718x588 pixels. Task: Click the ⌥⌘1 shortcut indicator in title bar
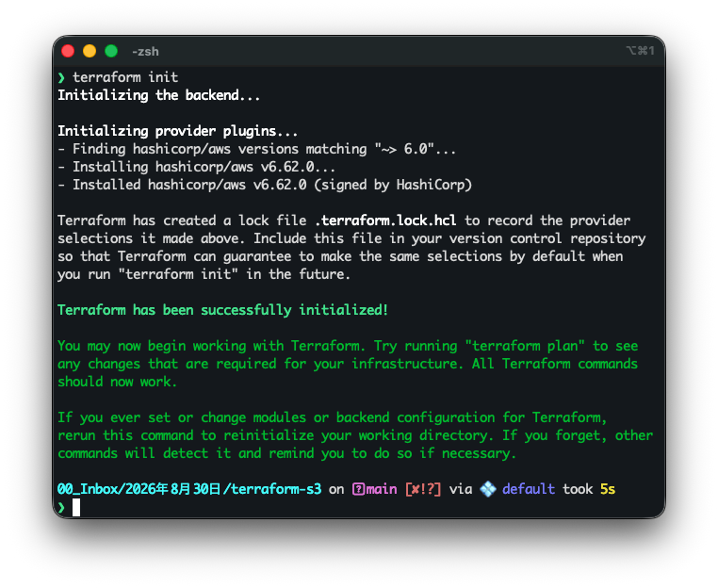tap(640, 50)
